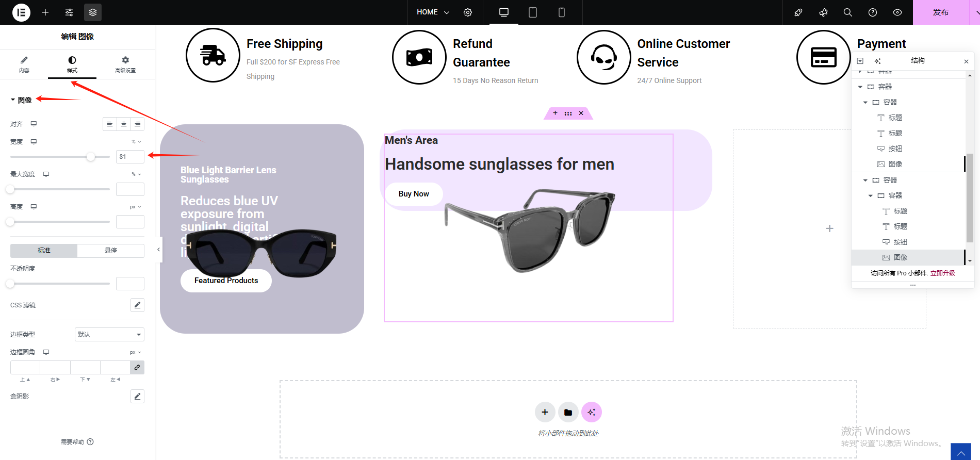Open page settings gear icon beside HOME
Viewport: 980px width, 460px height.
pyautogui.click(x=468, y=12)
